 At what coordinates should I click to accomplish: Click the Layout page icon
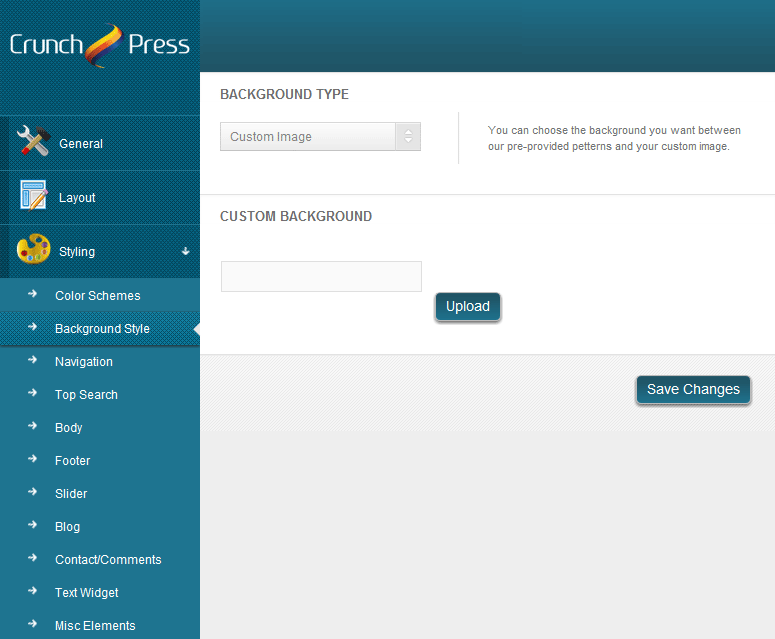34,195
